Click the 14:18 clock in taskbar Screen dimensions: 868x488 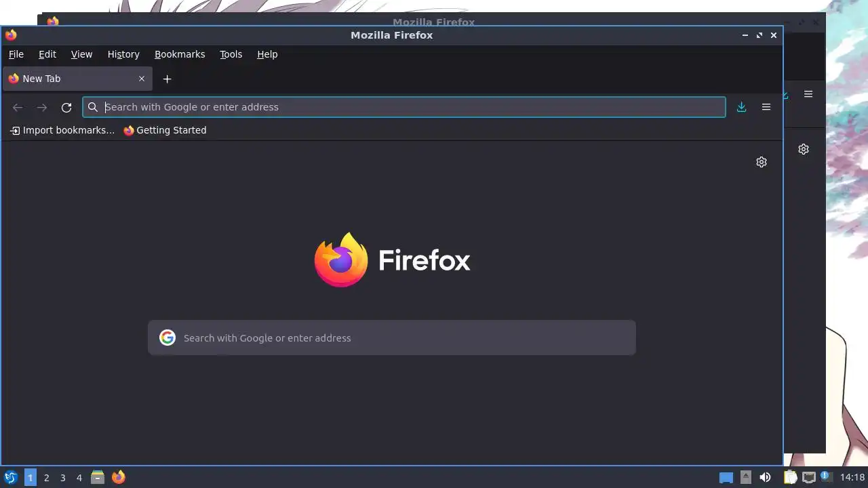(852, 477)
